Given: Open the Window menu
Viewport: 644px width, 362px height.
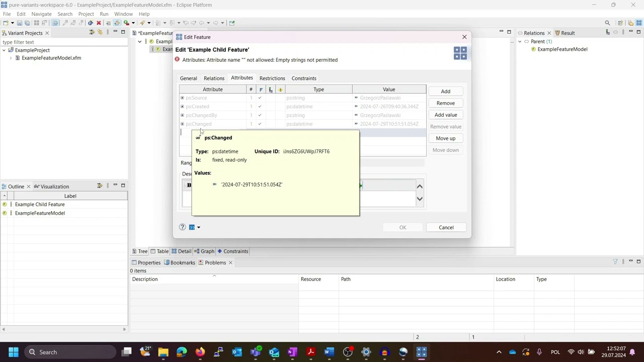Looking at the screenshot, I should 123,14.
